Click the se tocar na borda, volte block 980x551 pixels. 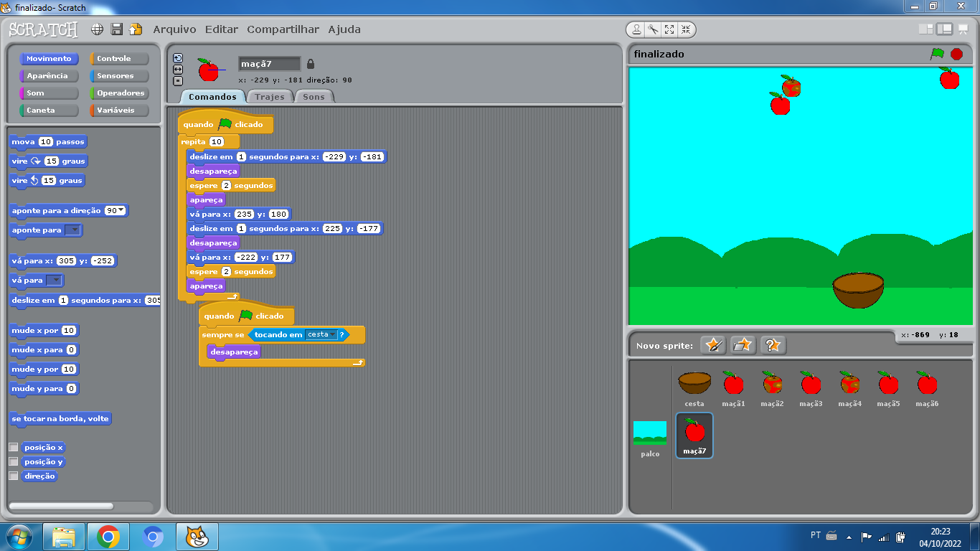coord(60,419)
